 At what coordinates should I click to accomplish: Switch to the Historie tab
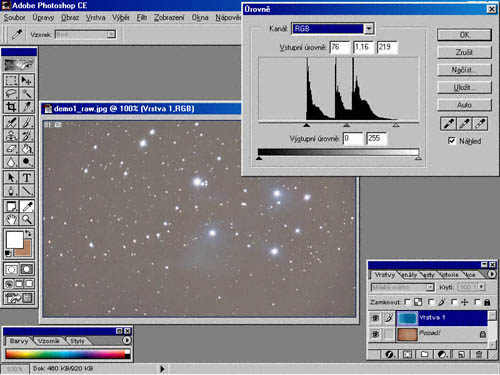click(449, 275)
